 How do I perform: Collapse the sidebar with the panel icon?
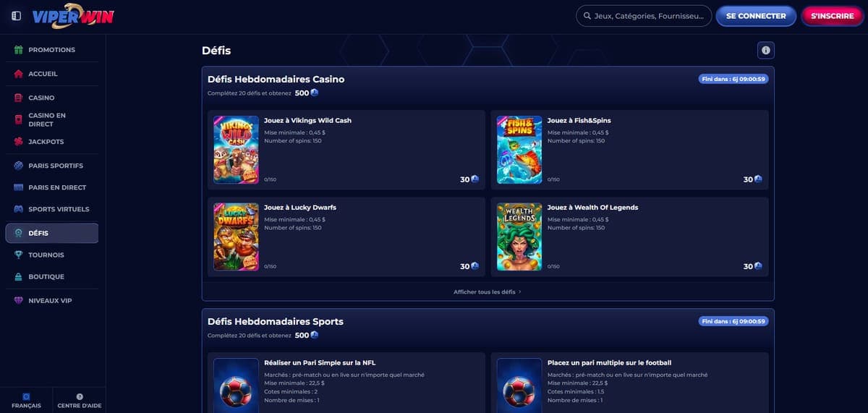(17, 16)
